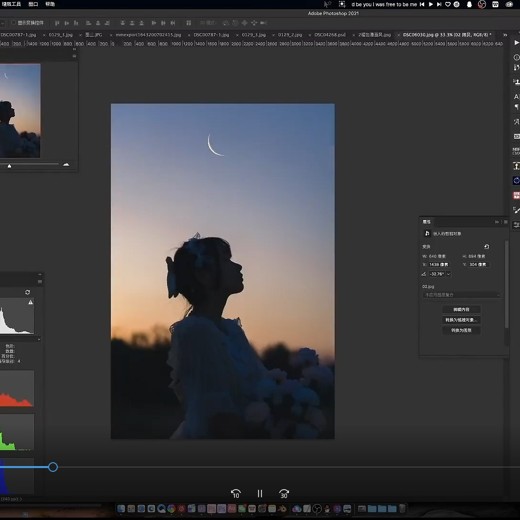
Task: Switch to the DSC04268.psd document tab
Action: (x=330, y=35)
